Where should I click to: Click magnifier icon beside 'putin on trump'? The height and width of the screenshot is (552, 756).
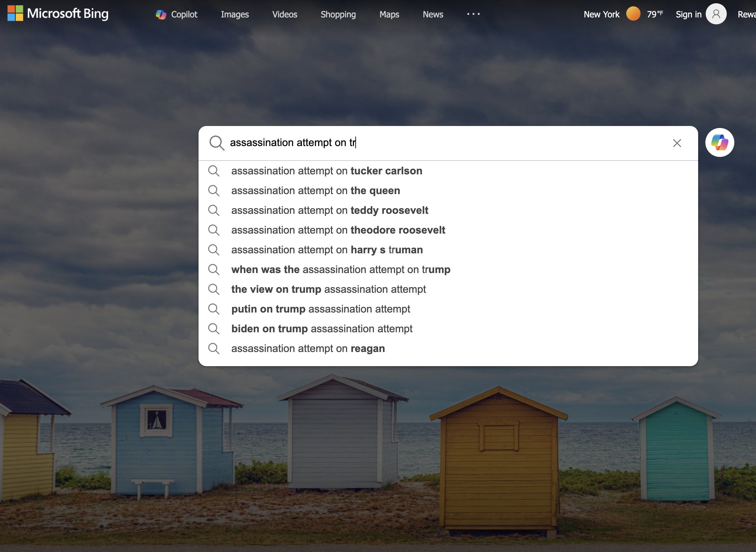pyautogui.click(x=214, y=309)
